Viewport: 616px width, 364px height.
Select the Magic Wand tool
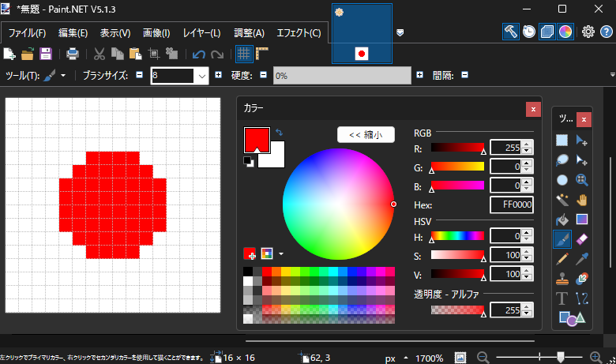562,199
